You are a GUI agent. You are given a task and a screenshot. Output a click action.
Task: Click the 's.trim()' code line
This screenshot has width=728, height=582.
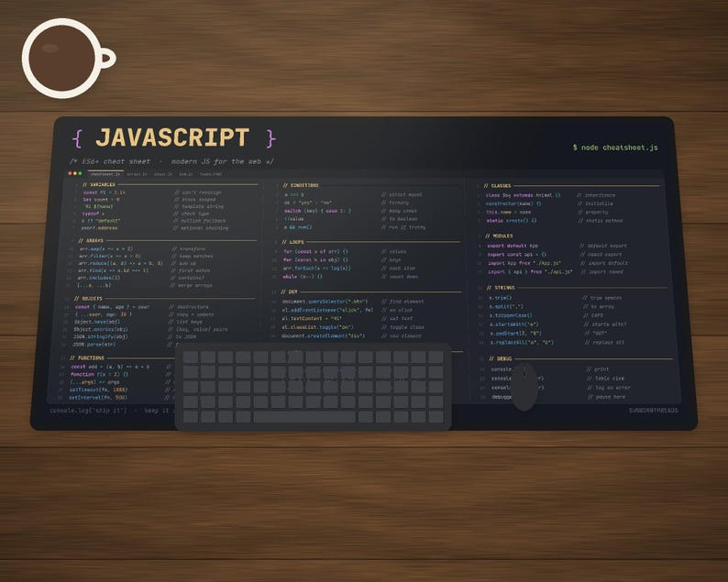click(500, 298)
